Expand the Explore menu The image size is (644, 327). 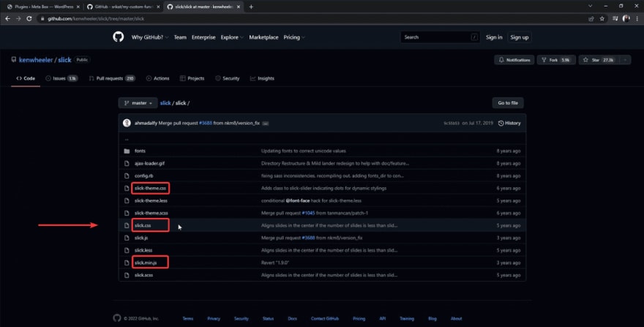click(x=232, y=37)
